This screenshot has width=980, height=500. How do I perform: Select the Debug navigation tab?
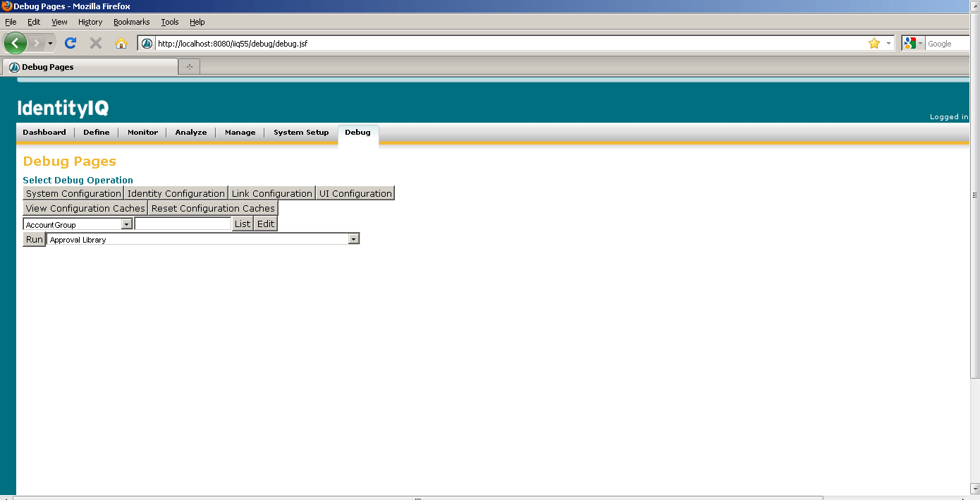(x=357, y=133)
